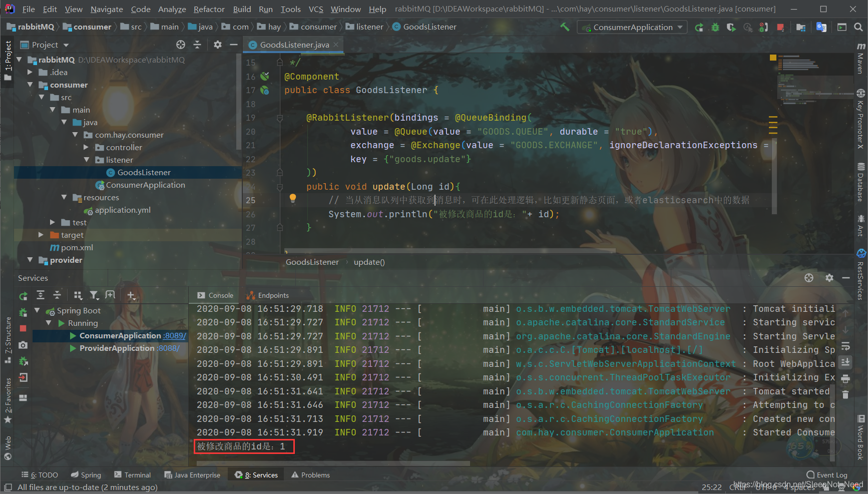Click the Exit icon in the Services toolbar
This screenshot has width=868, height=494.
[x=23, y=377]
